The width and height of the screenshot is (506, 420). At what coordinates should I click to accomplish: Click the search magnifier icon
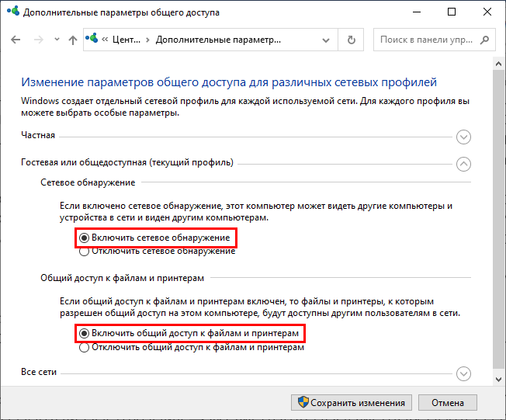484,40
